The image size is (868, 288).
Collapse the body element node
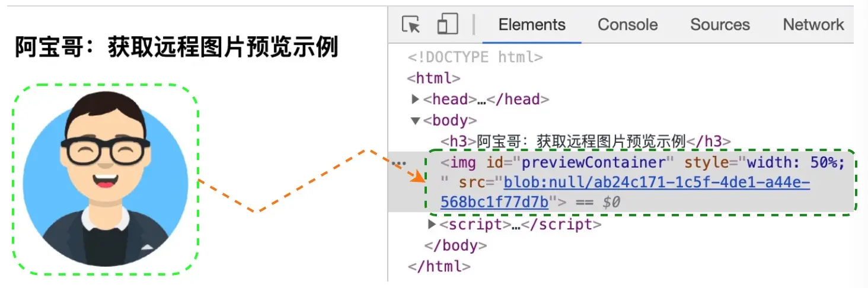point(416,121)
